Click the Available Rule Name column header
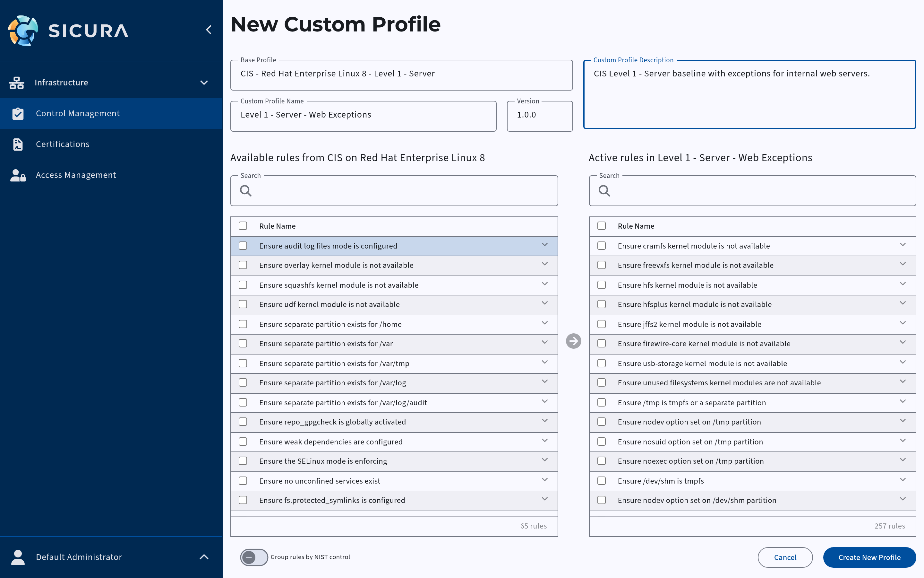The image size is (924, 578). [277, 226]
